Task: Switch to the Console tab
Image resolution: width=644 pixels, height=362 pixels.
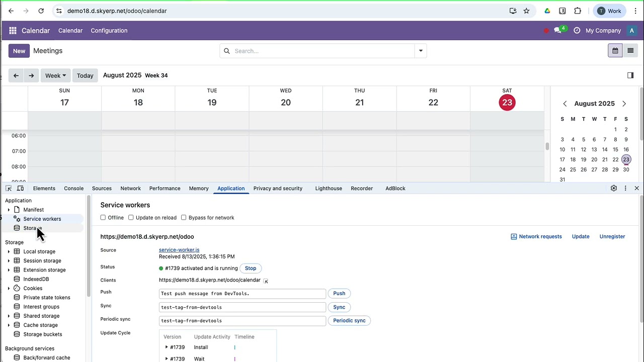Action: pos(74,188)
